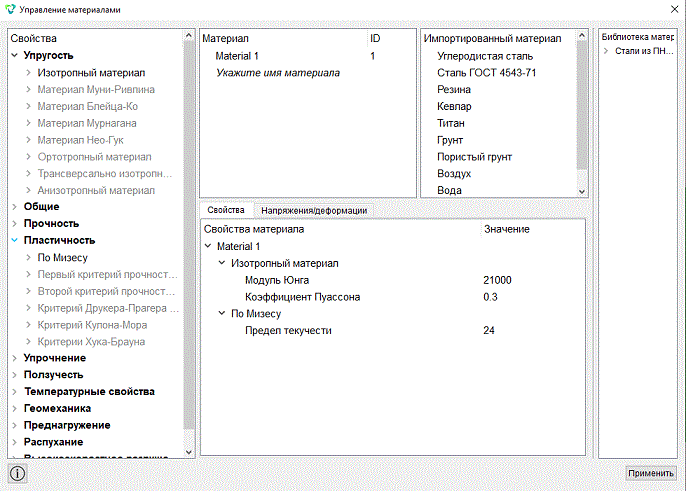
Task: Expand the Упрочнение group arrow
Action: click(x=14, y=358)
